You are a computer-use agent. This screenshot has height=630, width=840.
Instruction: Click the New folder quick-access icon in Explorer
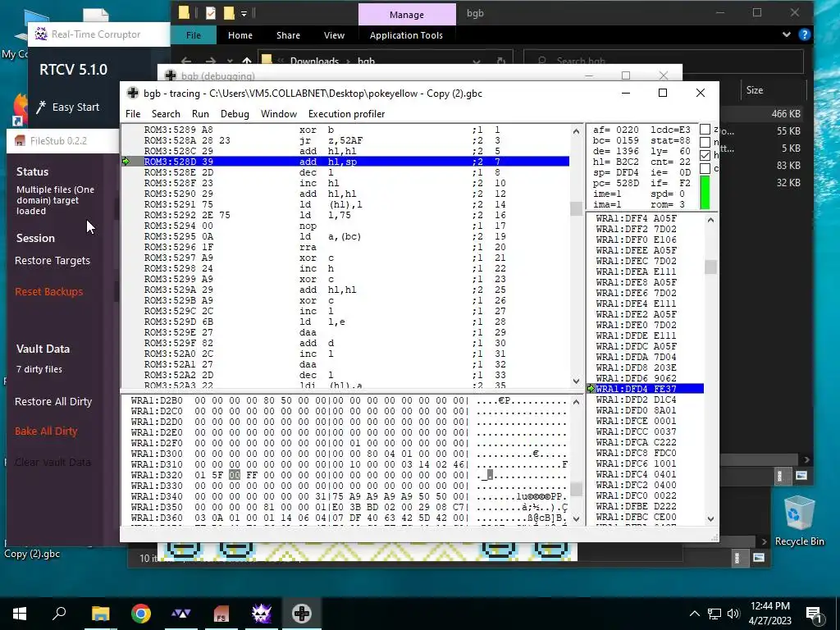click(x=229, y=13)
